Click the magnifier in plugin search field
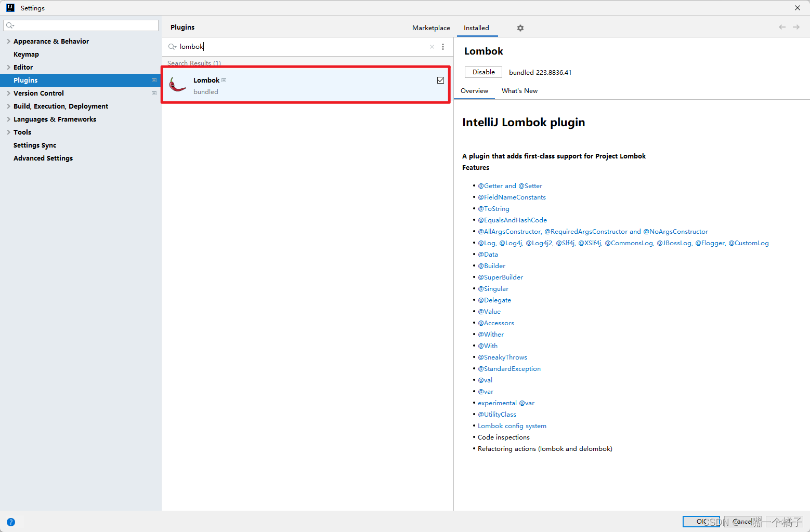 172,47
